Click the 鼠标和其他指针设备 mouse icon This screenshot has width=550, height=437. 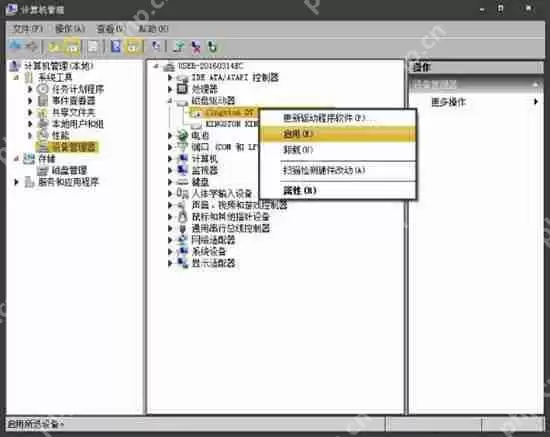point(182,217)
